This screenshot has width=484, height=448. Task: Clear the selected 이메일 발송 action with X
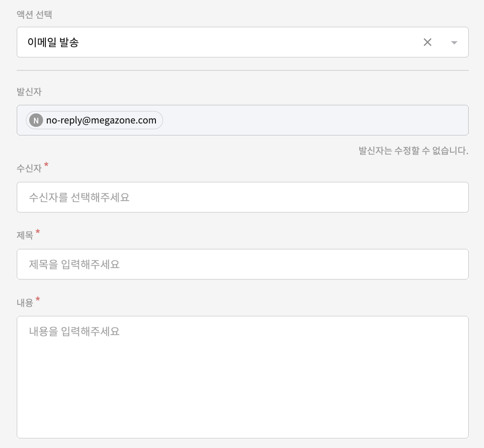pyautogui.click(x=428, y=42)
